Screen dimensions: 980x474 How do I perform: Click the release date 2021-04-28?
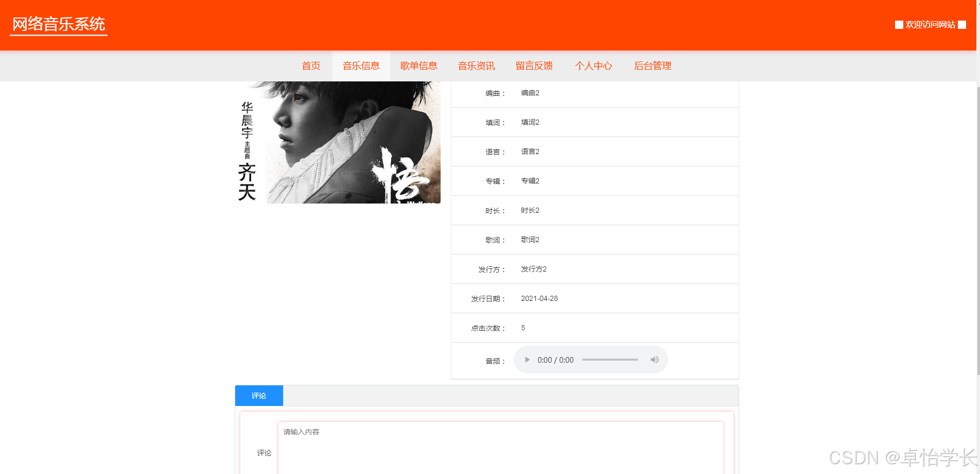pos(539,298)
